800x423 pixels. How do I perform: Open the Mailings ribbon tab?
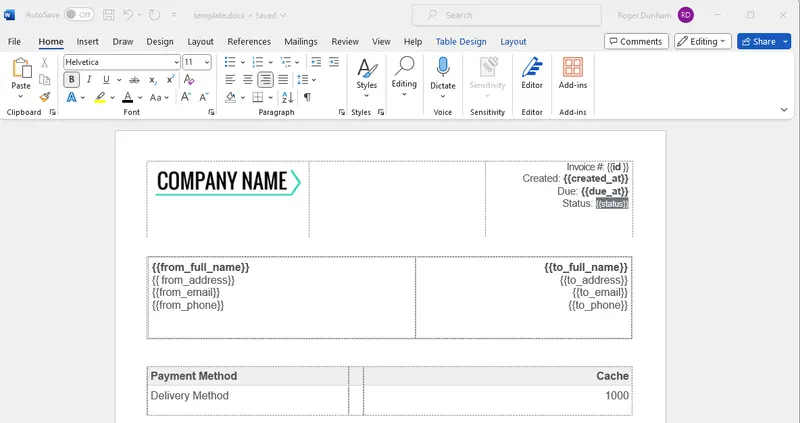301,42
